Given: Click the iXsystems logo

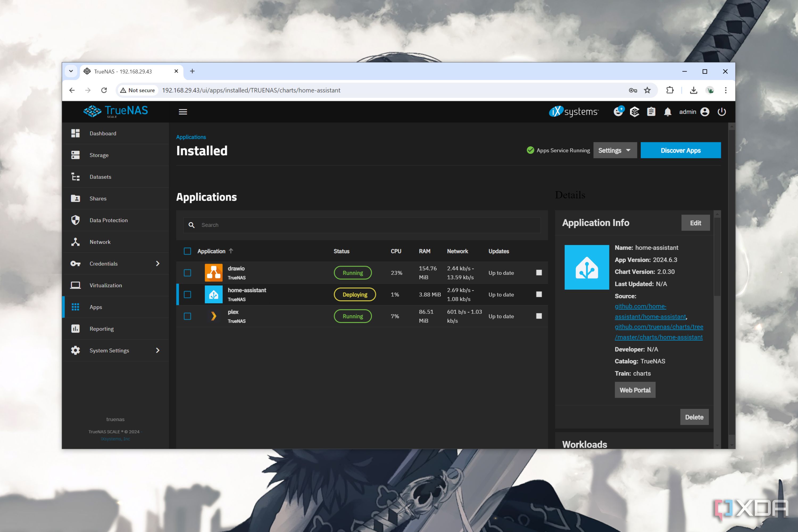Looking at the screenshot, I should pyautogui.click(x=574, y=112).
